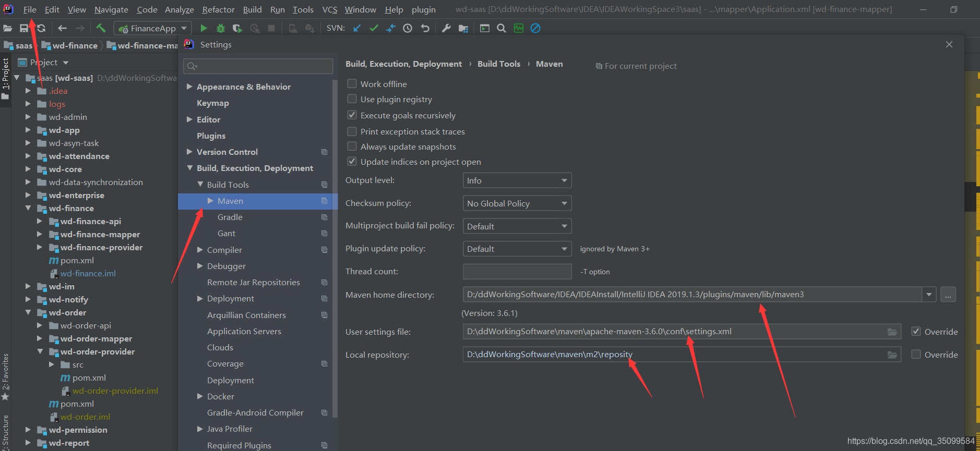Debug FinanceApp with the green bug icon

click(x=221, y=28)
